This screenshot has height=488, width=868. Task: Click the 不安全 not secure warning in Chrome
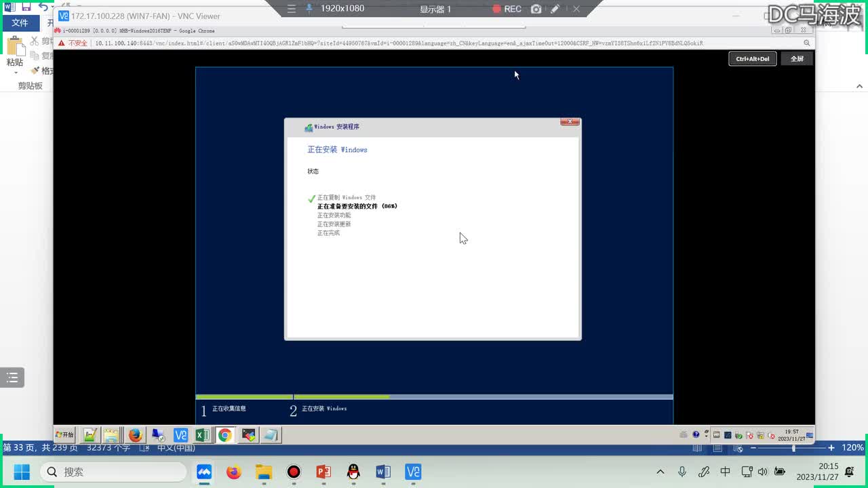pos(73,43)
